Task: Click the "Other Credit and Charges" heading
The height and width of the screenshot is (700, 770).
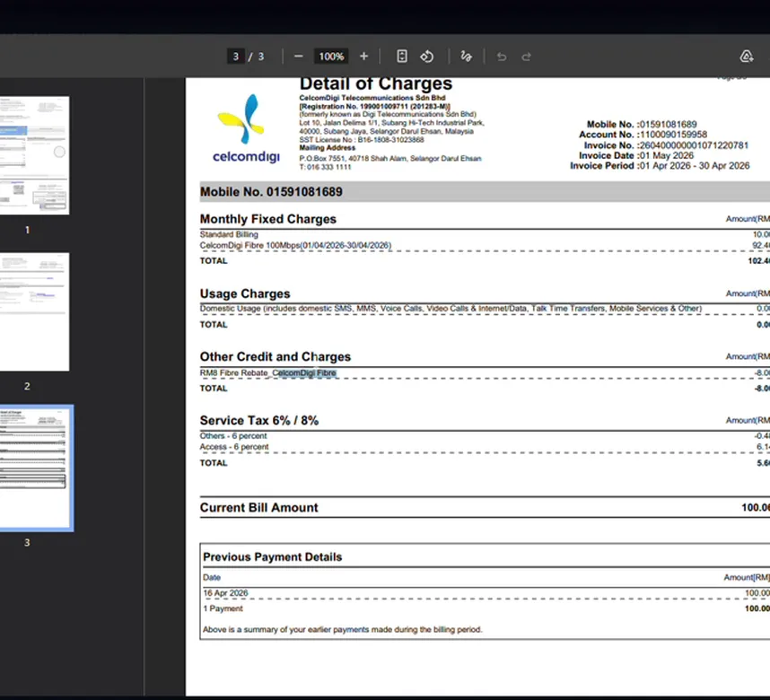Action: tap(276, 356)
